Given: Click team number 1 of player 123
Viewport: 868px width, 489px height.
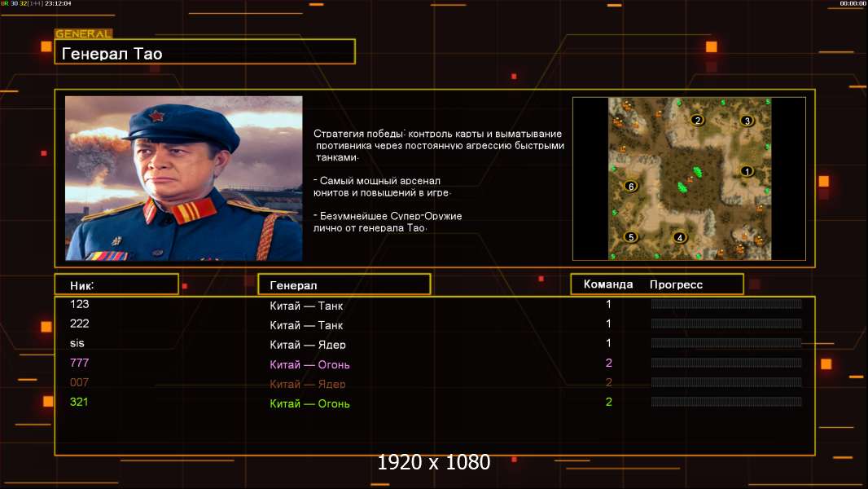Looking at the screenshot, I should pos(608,304).
